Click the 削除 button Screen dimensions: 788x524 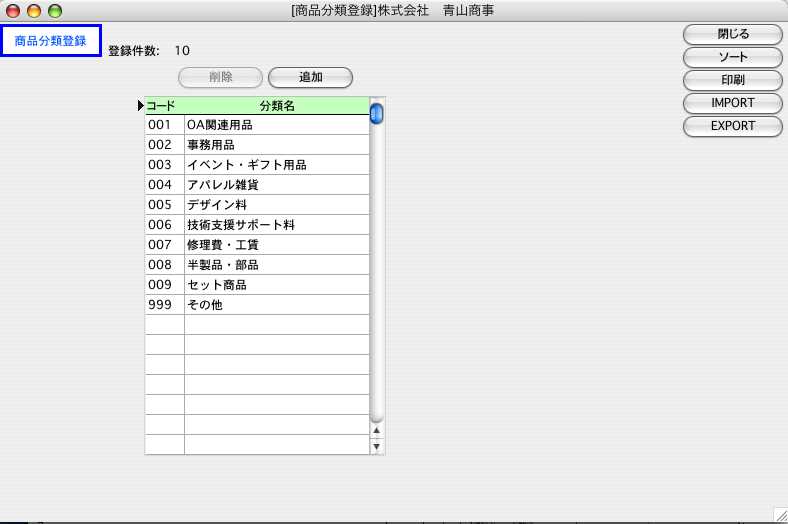[220, 77]
